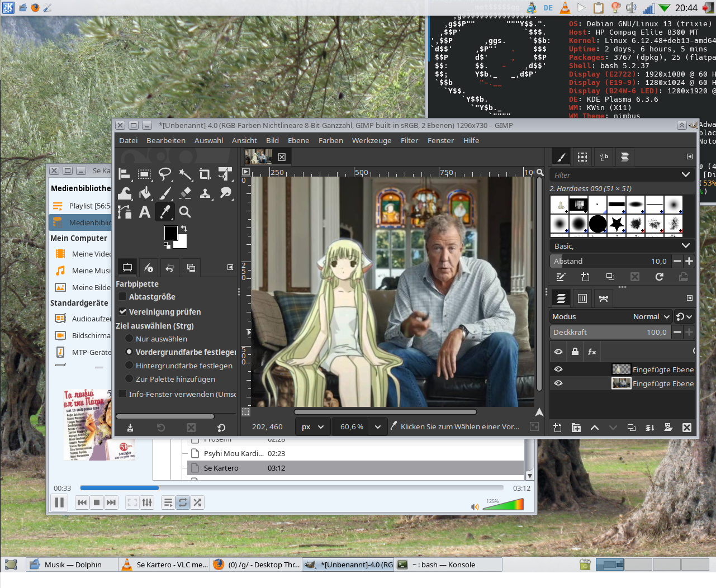Select the Rectangle Select tool
The width and height of the screenshot is (716, 588).
144,174
